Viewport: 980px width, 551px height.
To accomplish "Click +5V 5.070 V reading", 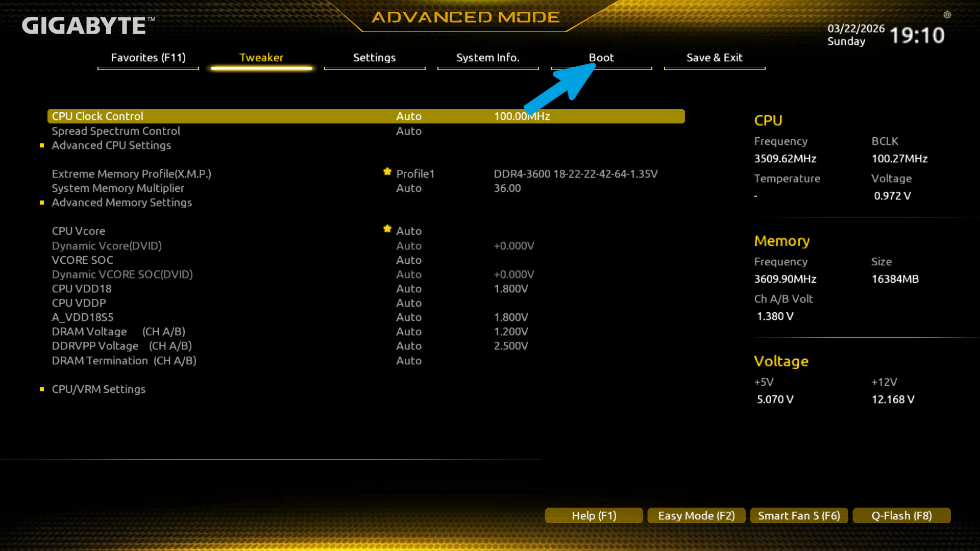I will click(775, 399).
